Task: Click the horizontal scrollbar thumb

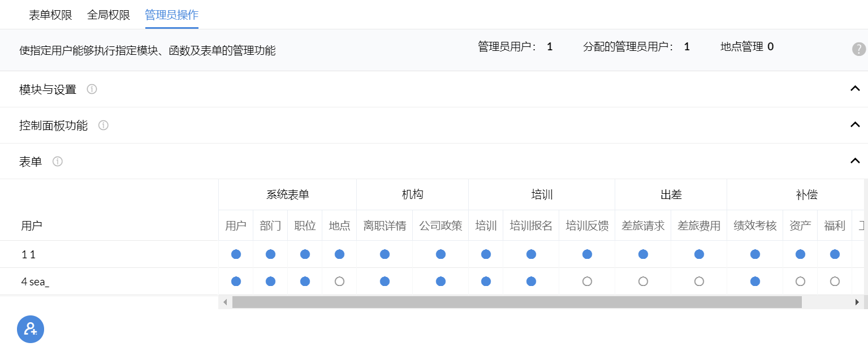Action: point(516,302)
